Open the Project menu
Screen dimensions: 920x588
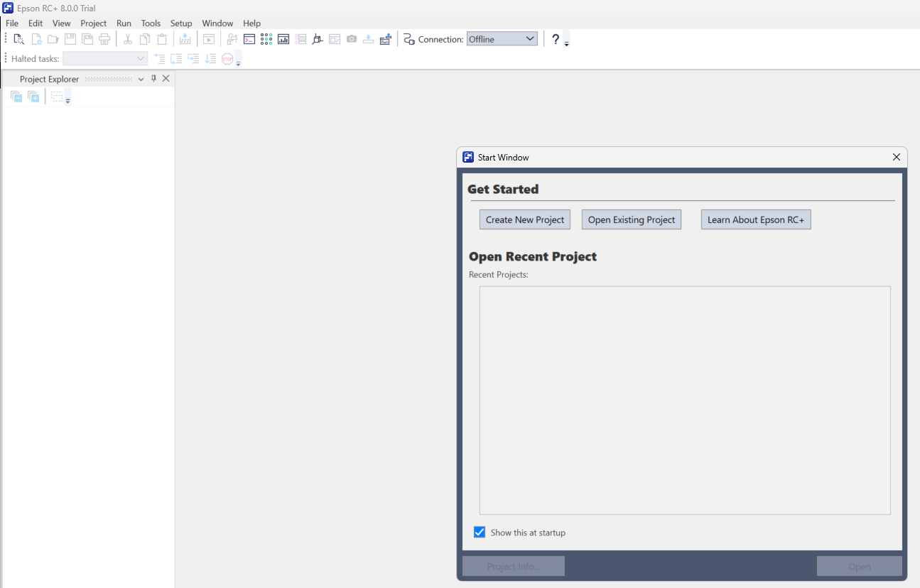[94, 23]
